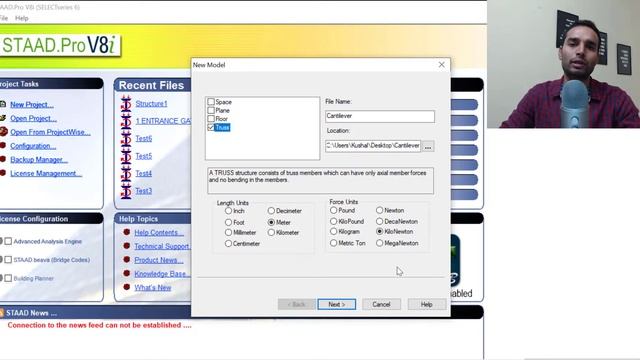Click the red bullet beside Product News

(127, 260)
